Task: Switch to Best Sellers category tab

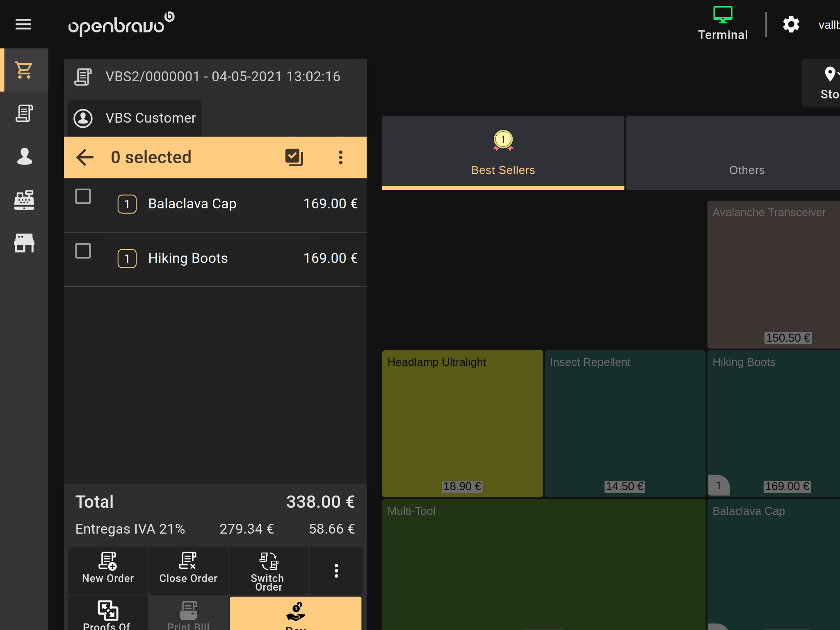Action: [503, 153]
